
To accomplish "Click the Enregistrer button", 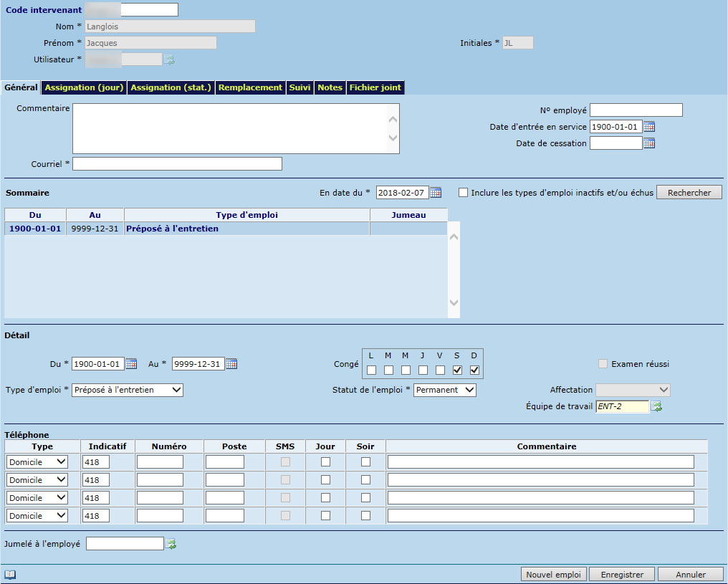I will [x=622, y=575].
